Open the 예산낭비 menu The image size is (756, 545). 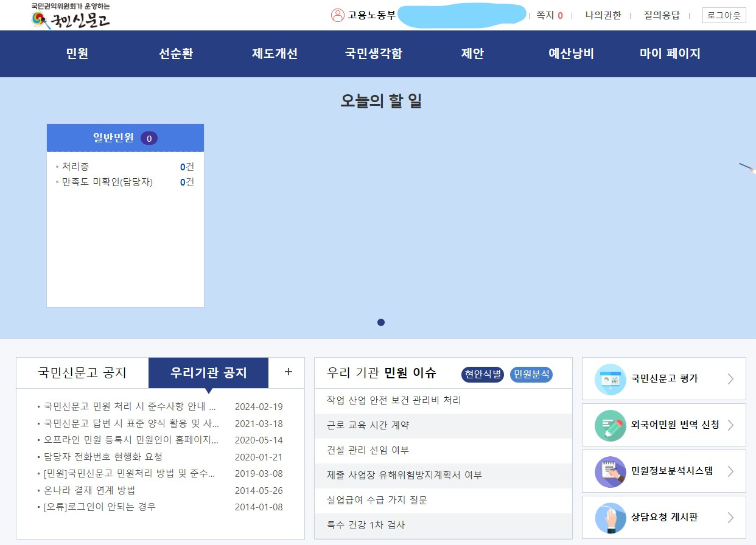(x=571, y=54)
